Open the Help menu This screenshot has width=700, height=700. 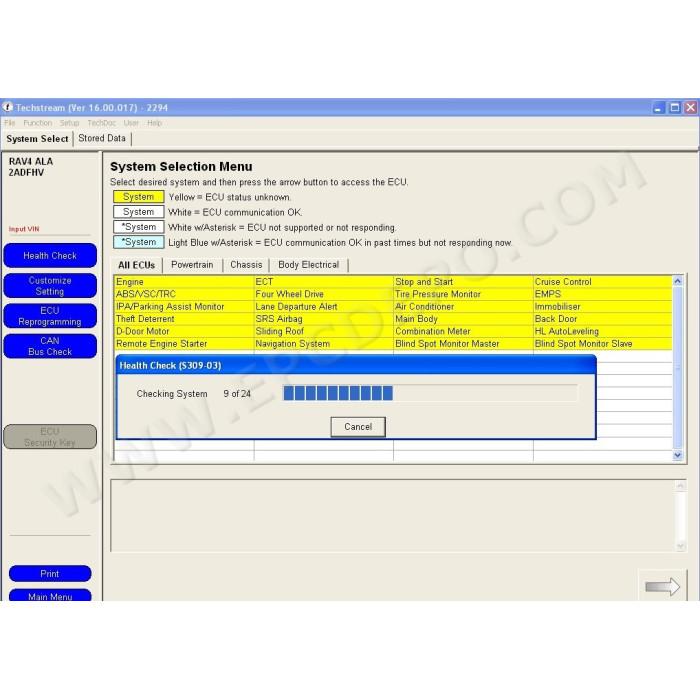point(154,123)
